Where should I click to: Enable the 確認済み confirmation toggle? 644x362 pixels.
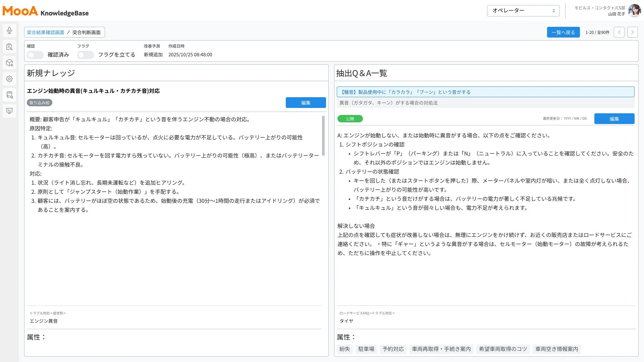(35, 55)
